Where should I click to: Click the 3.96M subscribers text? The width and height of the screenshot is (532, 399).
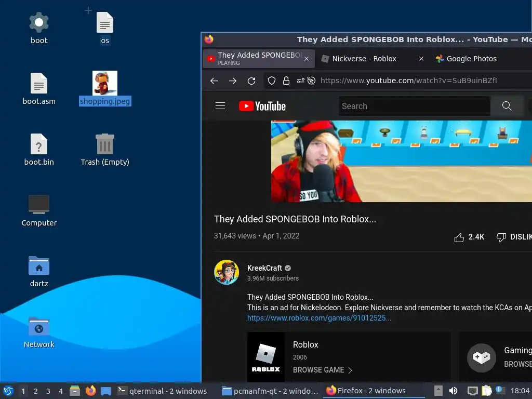click(x=273, y=278)
